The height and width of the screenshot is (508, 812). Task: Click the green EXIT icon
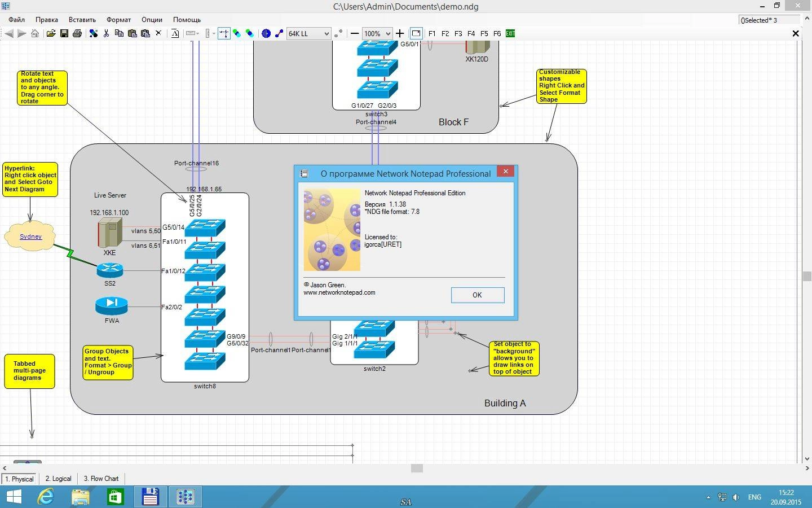coord(510,34)
